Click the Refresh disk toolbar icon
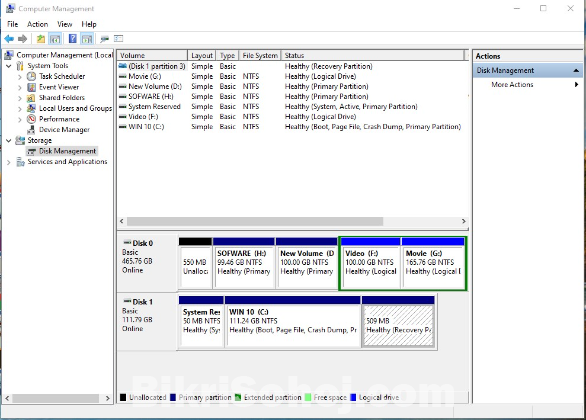Screen dimensions: 586x420 (x=105, y=38)
